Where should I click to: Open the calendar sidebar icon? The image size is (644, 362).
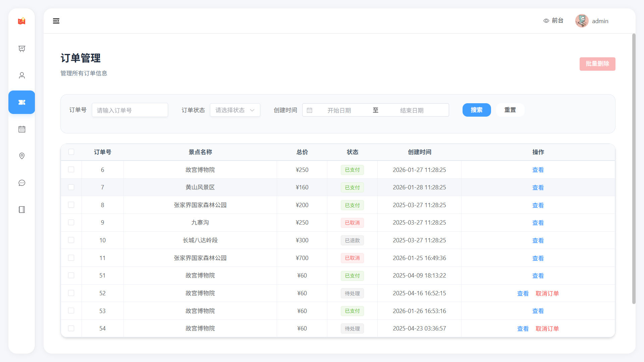coord(22,129)
